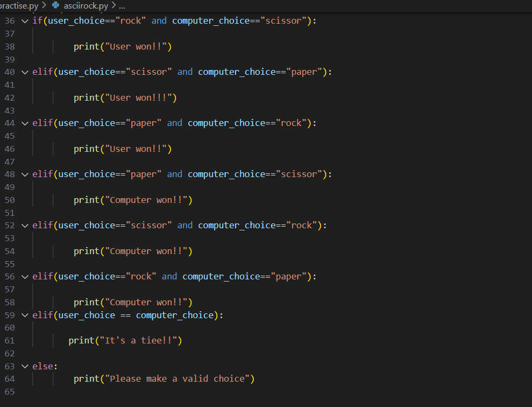The image size is (532, 407).
Task: Click the practise.py breadcrumb segment
Action: point(19,6)
